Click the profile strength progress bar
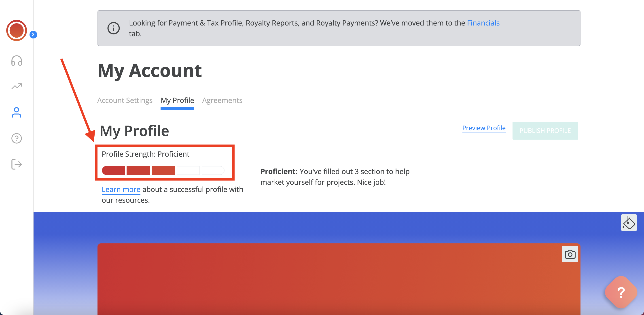This screenshot has height=315, width=644. (163, 170)
